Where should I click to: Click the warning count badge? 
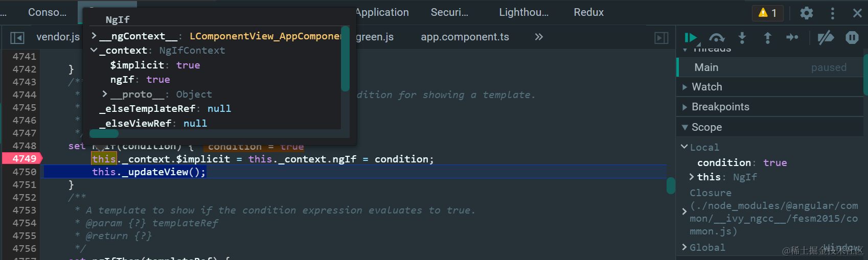coord(768,13)
